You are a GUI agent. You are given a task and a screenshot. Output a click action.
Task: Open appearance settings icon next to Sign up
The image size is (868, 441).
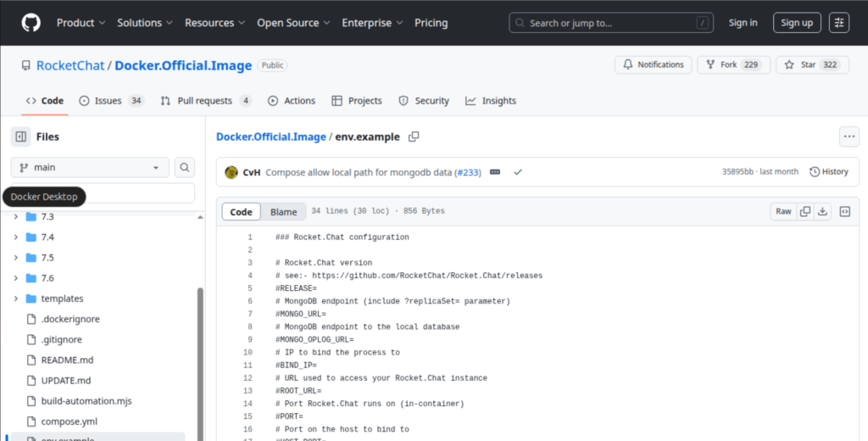point(839,23)
